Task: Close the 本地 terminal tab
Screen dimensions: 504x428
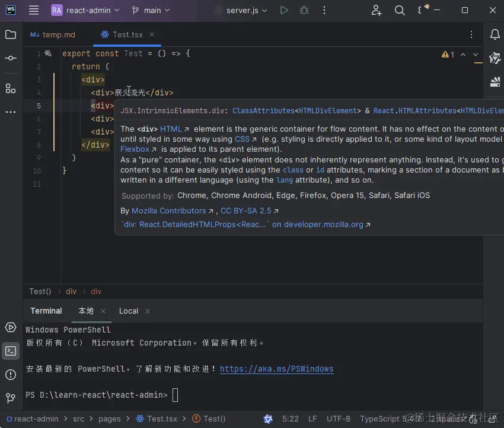Action: point(103,311)
